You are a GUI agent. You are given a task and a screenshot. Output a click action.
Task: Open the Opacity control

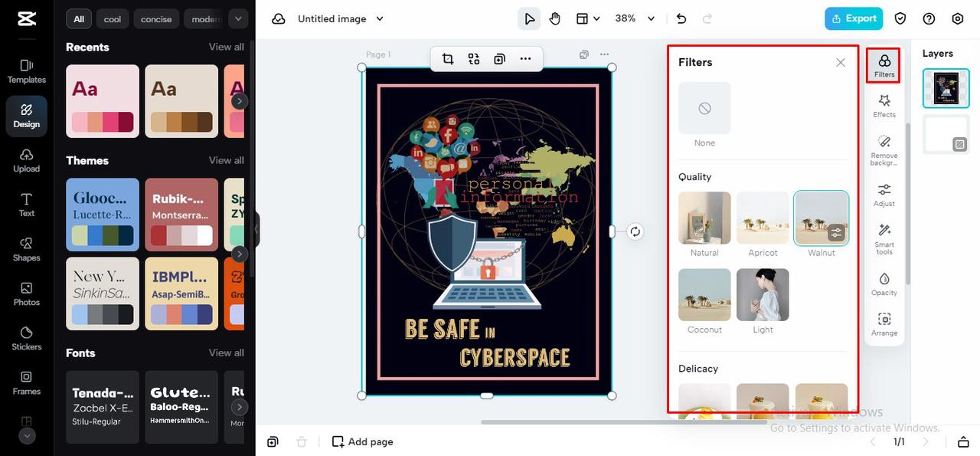click(884, 284)
